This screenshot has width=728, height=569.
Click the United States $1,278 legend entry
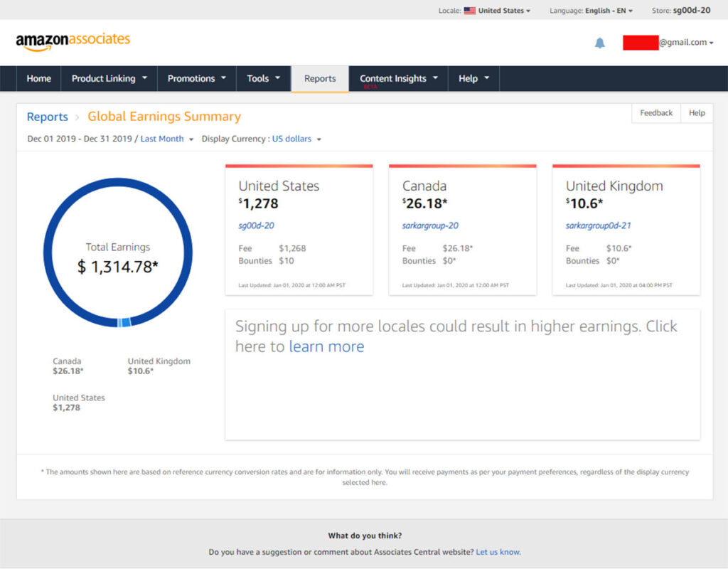point(78,403)
